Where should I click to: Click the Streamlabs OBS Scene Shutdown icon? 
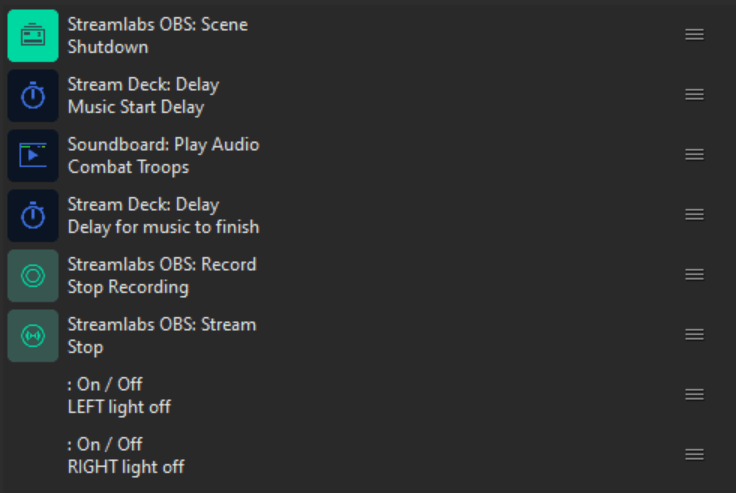(33, 35)
